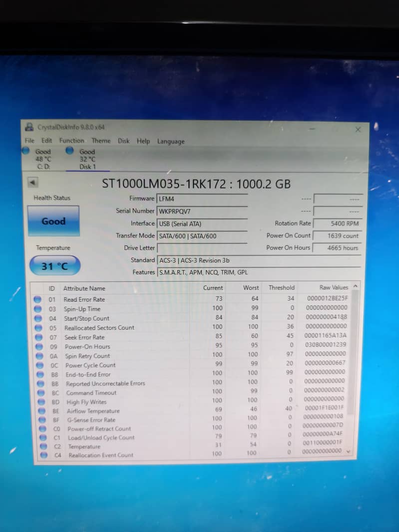
Task: Click status icon of Start/Stop Count
Action: pyautogui.click(x=38, y=318)
